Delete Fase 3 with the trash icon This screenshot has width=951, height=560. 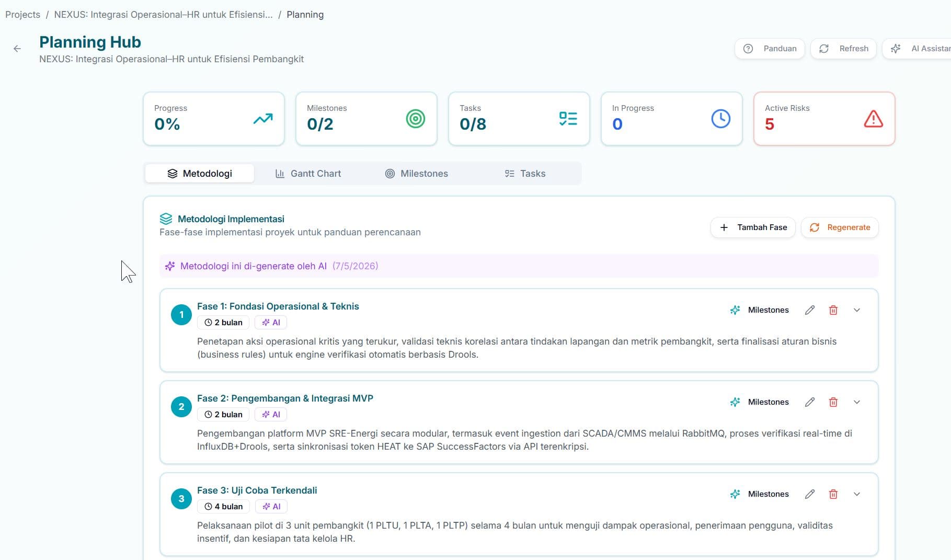coord(833,494)
